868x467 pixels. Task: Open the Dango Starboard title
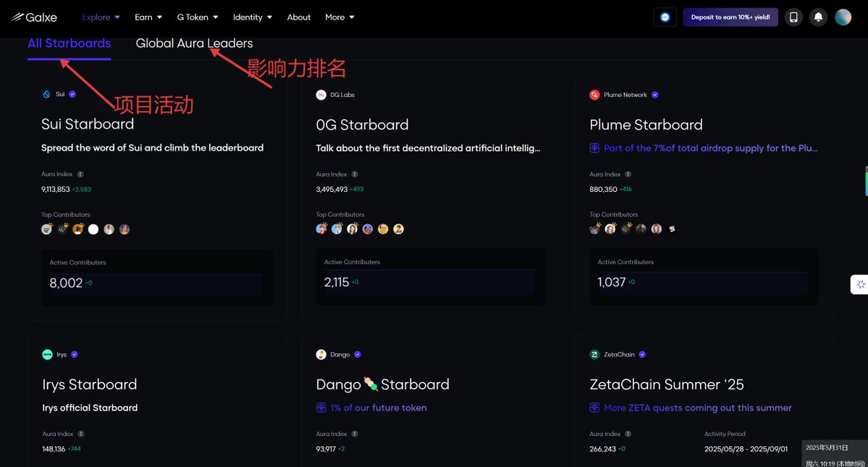tap(382, 384)
